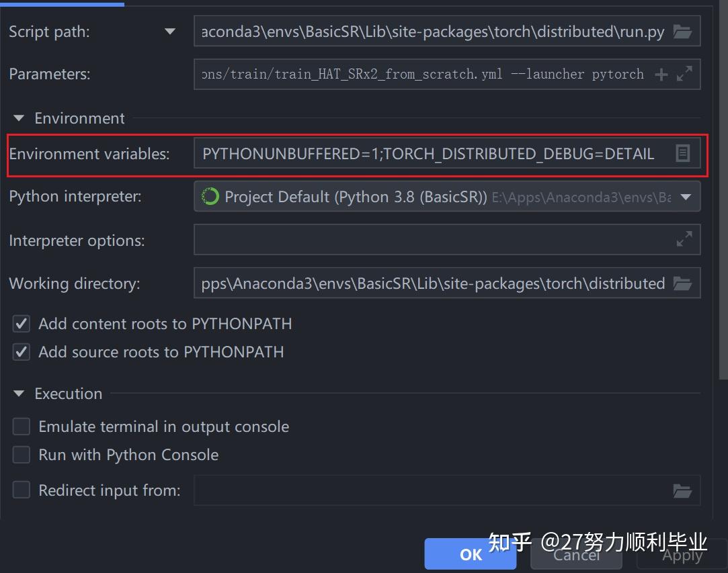Browse for working directory folder
Image resolution: width=728 pixels, height=573 pixels.
pos(682,283)
